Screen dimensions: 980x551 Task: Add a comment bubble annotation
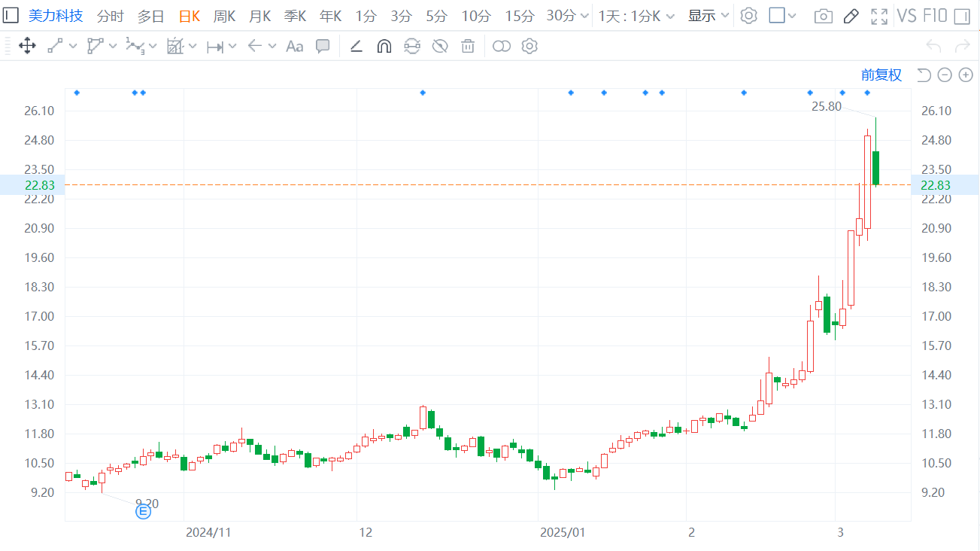(x=323, y=47)
